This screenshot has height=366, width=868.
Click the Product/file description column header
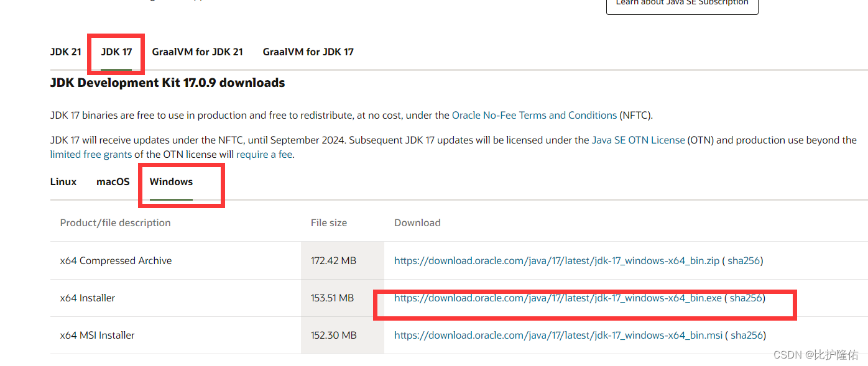tap(115, 222)
